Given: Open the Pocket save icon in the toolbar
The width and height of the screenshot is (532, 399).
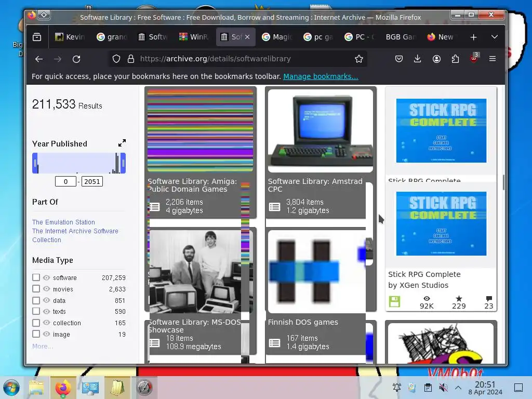Looking at the screenshot, I should coord(399,59).
